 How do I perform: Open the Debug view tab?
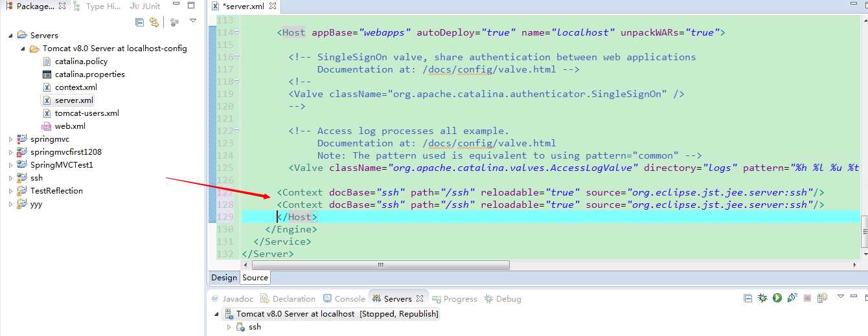point(503,299)
